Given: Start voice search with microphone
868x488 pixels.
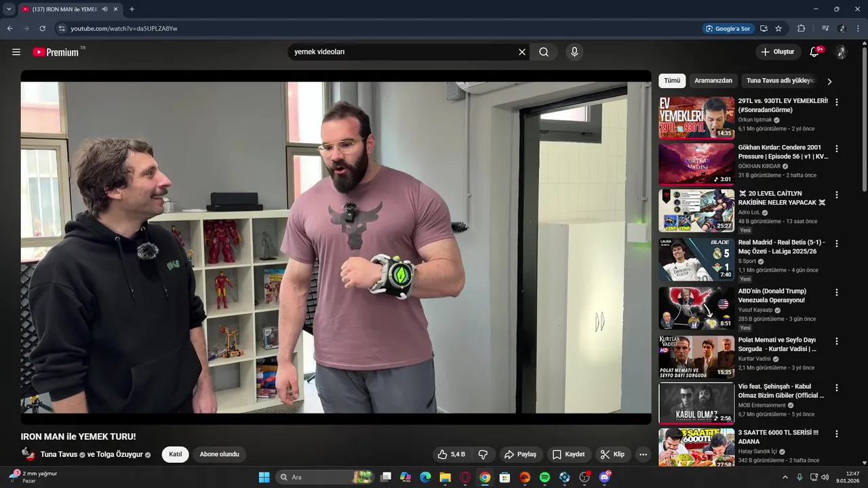Looking at the screenshot, I should click(x=574, y=52).
